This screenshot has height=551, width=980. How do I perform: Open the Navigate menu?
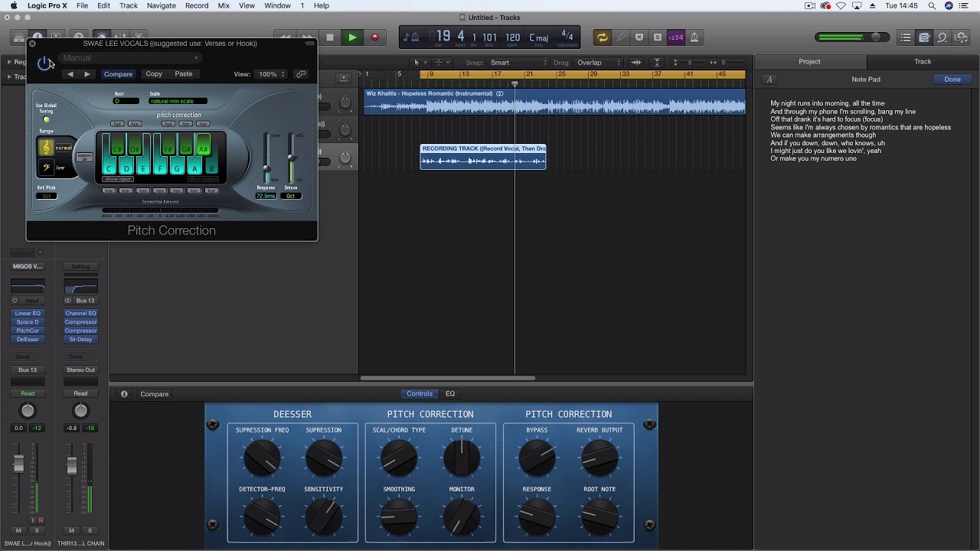pyautogui.click(x=161, y=5)
